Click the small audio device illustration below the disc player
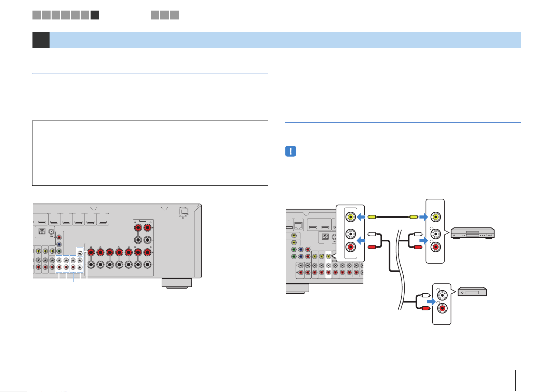 (x=472, y=292)
